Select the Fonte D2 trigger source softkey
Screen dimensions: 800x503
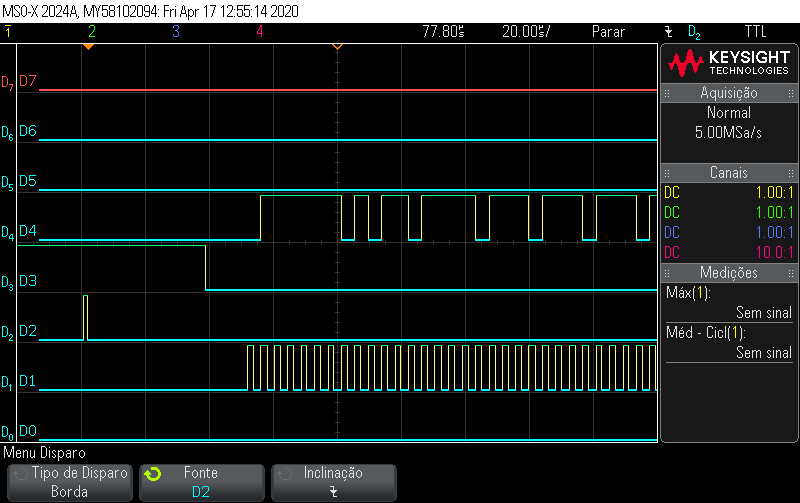(202, 482)
